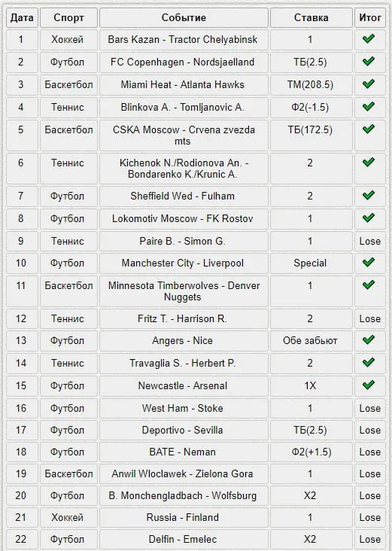
Task: Click the green check for Angers - Nice
Action: [x=369, y=339]
